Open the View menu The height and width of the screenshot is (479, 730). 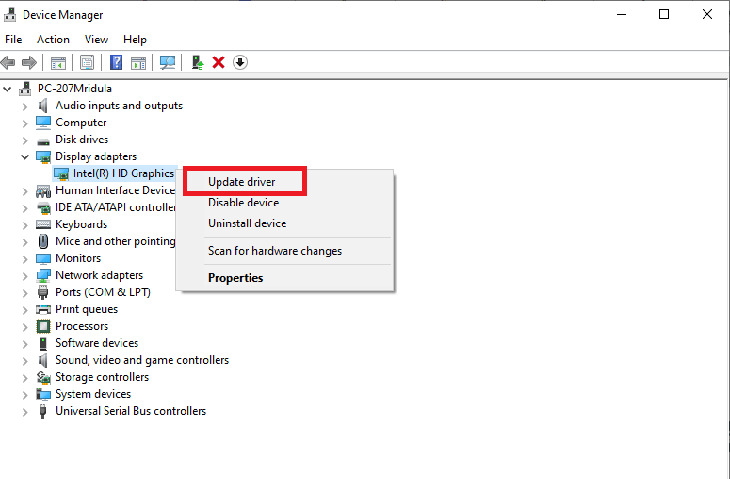pyautogui.click(x=96, y=40)
